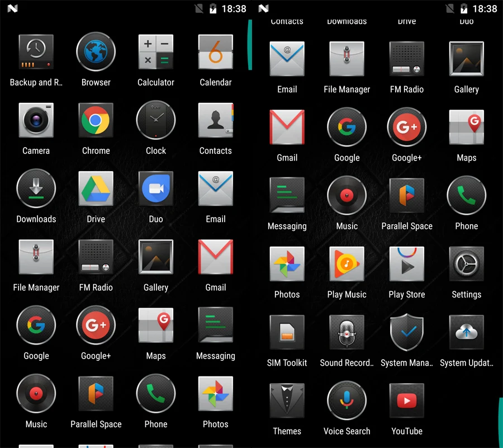Open the Duo video calling app
The height and width of the screenshot is (448, 503).
pos(155,188)
